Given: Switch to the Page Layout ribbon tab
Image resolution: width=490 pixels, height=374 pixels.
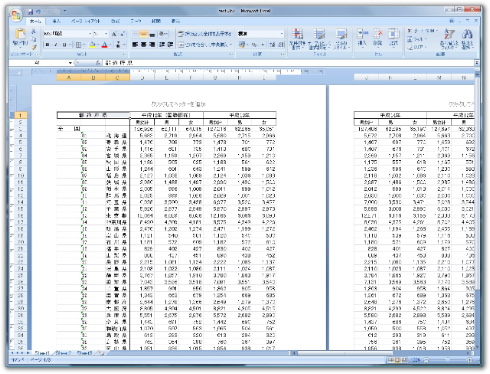Looking at the screenshot, I should (x=85, y=21).
